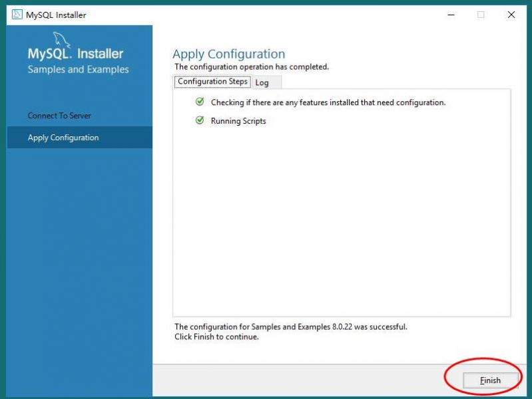Screen dimensions: 532x399
Task: Click the 'Running Scripts' step label
Action: (x=238, y=121)
